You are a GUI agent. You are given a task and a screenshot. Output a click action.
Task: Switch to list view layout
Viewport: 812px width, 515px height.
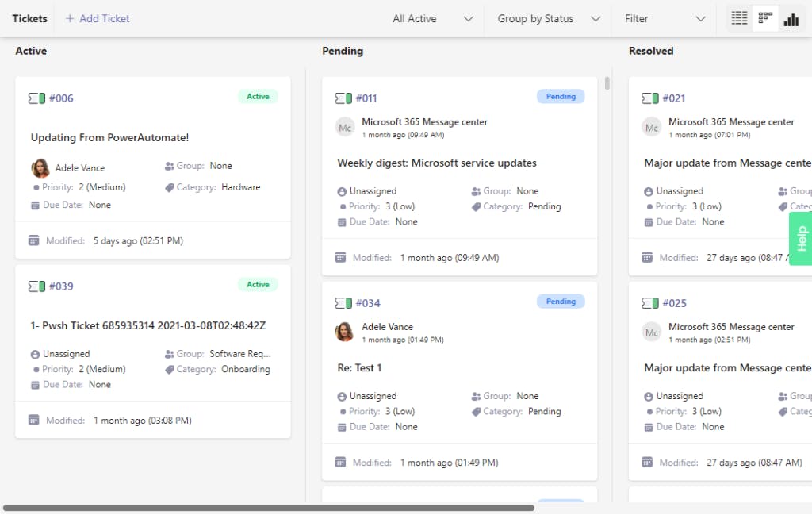click(739, 18)
